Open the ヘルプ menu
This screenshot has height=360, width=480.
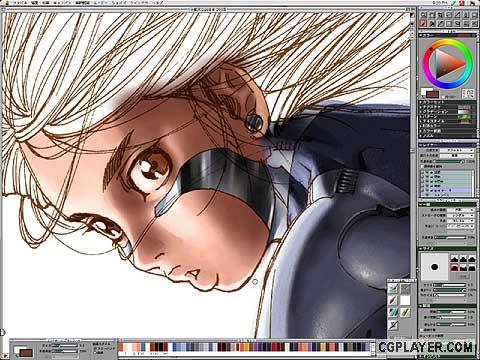157,3
